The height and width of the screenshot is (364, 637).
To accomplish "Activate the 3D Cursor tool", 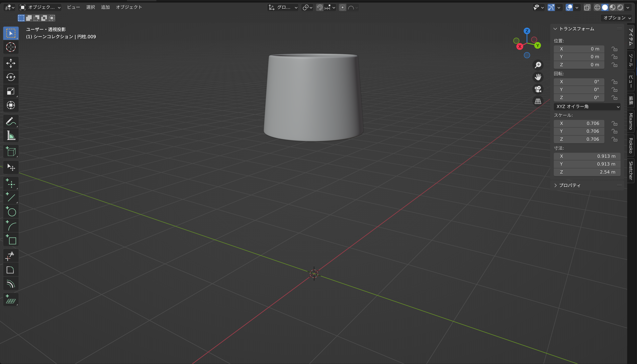I will click(11, 47).
